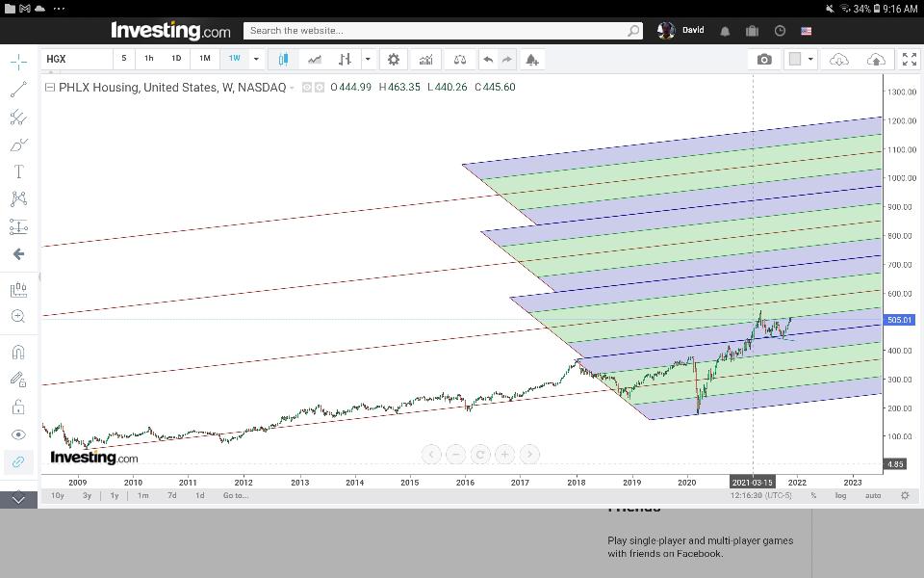This screenshot has height=578, width=924.
Task: Select the measure ruler tool
Action: 18,290
